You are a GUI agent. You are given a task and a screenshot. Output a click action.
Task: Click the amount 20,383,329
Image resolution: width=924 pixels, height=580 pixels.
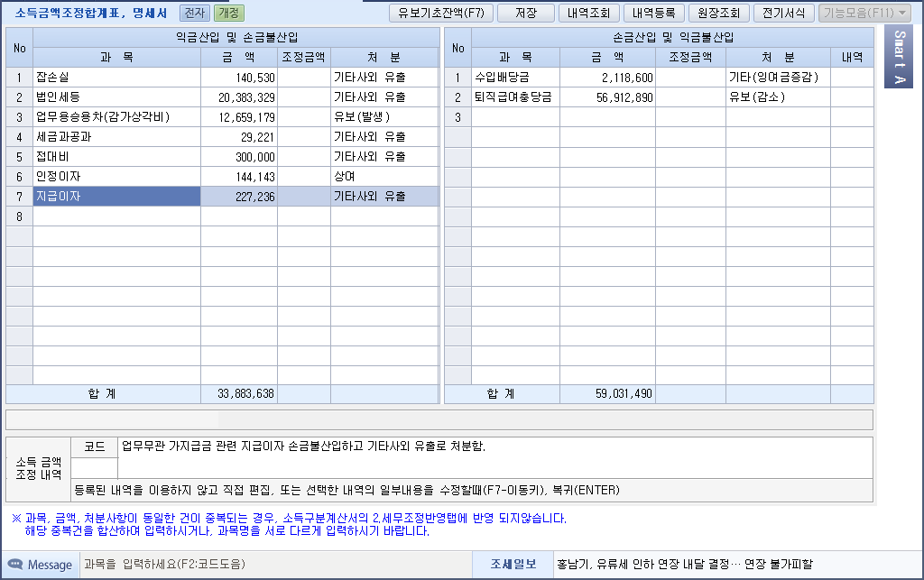tap(246, 97)
